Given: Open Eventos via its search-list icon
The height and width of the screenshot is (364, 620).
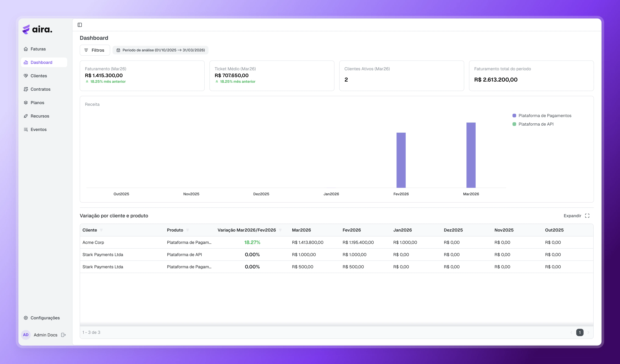Looking at the screenshot, I should coord(26,129).
